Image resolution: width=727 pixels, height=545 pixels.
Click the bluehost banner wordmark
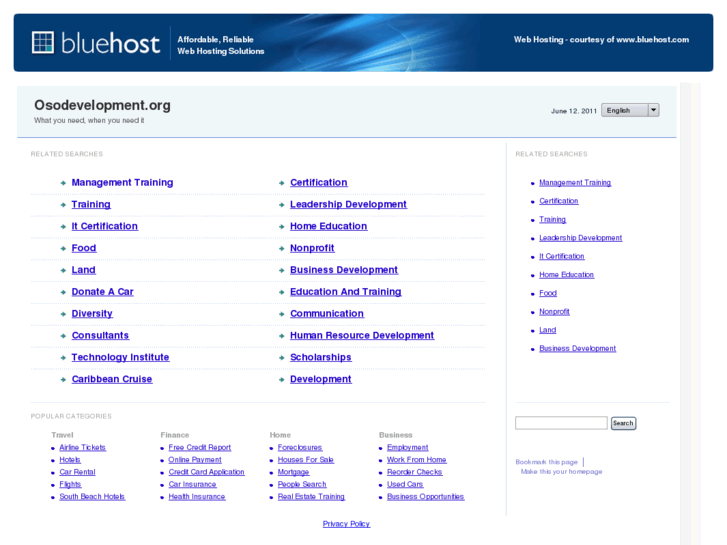(x=110, y=44)
